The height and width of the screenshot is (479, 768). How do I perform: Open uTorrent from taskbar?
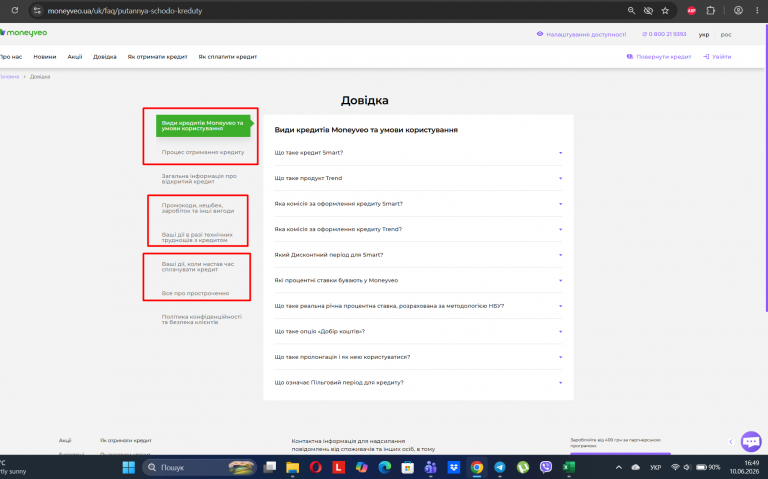click(523, 467)
